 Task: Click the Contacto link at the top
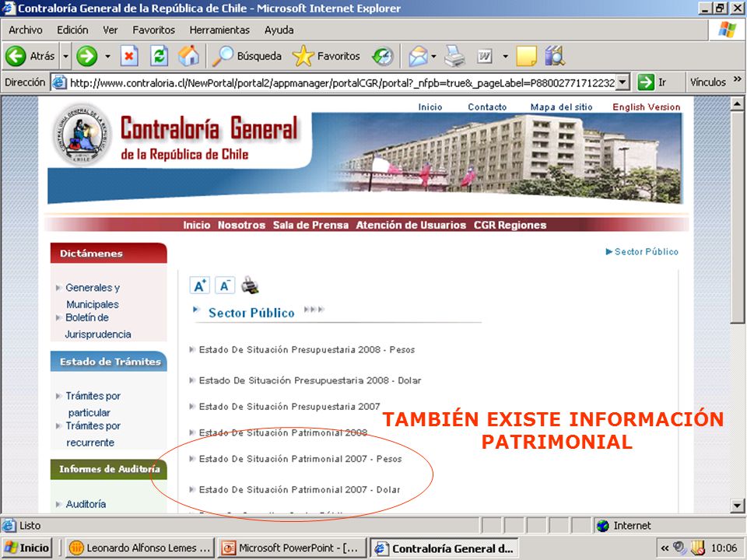coord(487,107)
